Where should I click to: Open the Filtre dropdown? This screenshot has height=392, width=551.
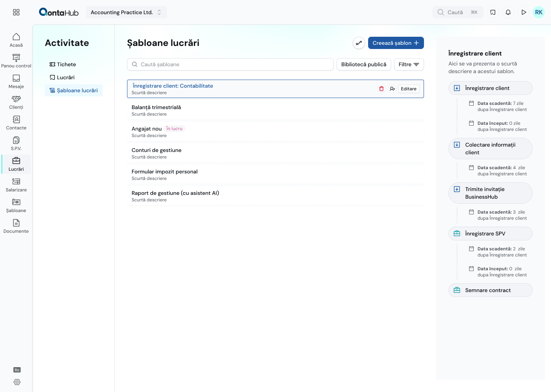coord(409,64)
